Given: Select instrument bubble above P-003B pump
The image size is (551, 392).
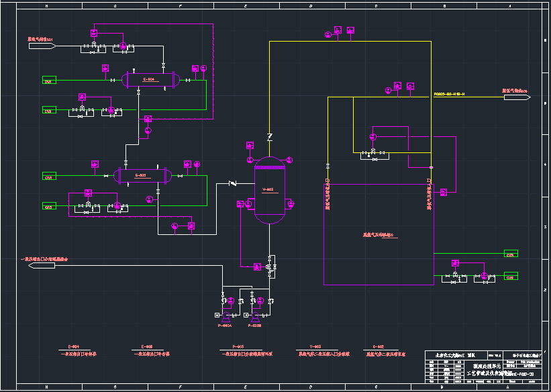Looking at the screenshot, I should (260, 301).
